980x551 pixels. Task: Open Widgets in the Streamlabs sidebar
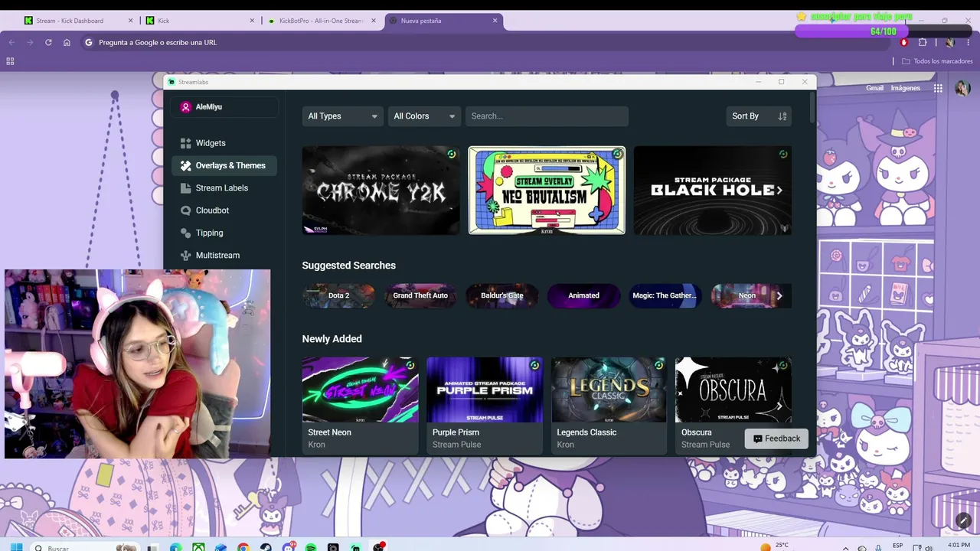pos(224,143)
